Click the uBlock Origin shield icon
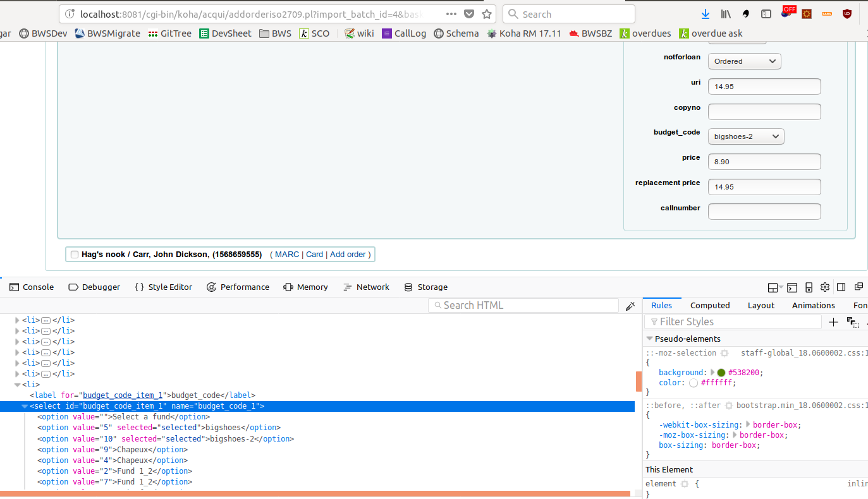 (847, 14)
